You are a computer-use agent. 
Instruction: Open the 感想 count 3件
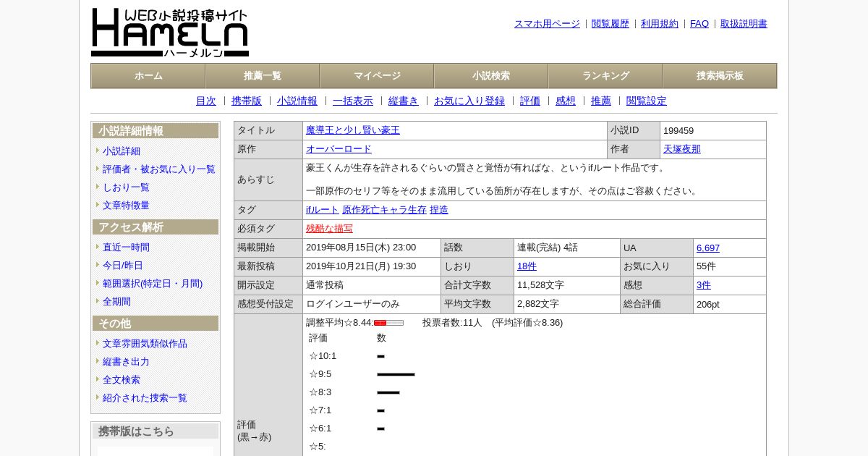[x=704, y=285]
